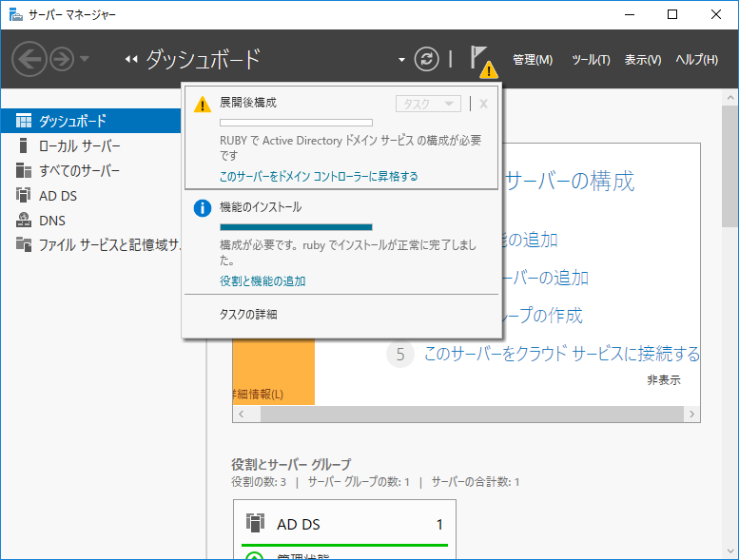Dismiss the 展開後構成 notification with X

(483, 104)
